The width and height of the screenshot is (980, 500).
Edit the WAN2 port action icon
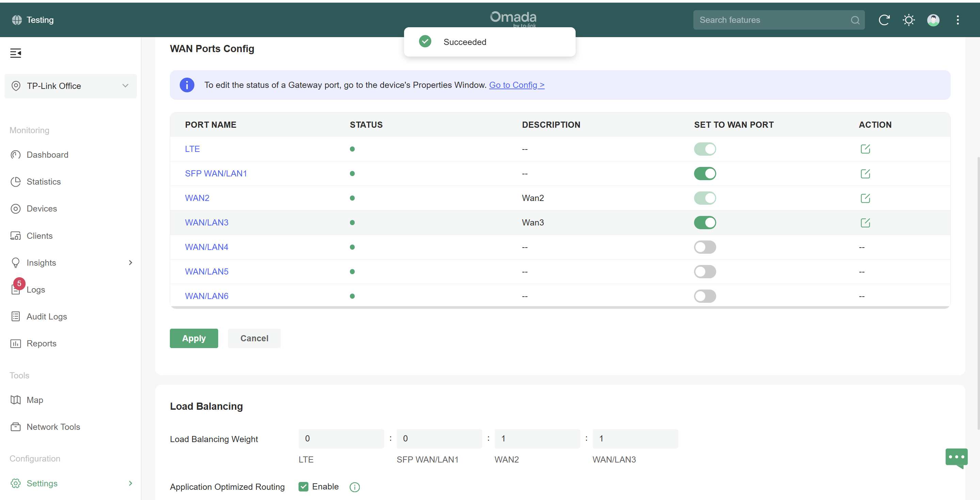[x=865, y=198]
